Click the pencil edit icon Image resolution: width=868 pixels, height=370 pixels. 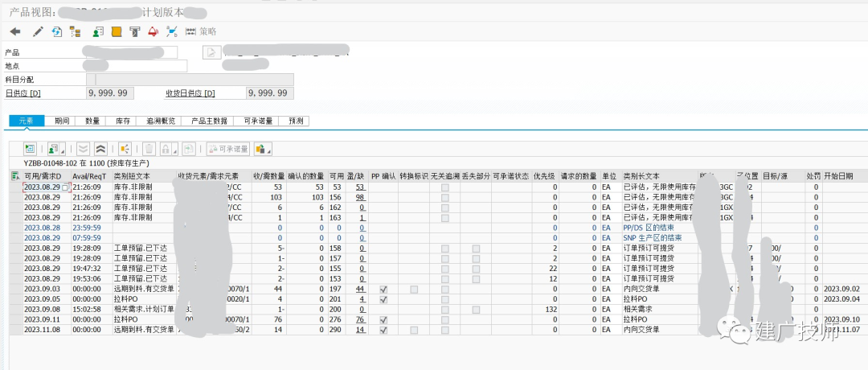coord(38,32)
